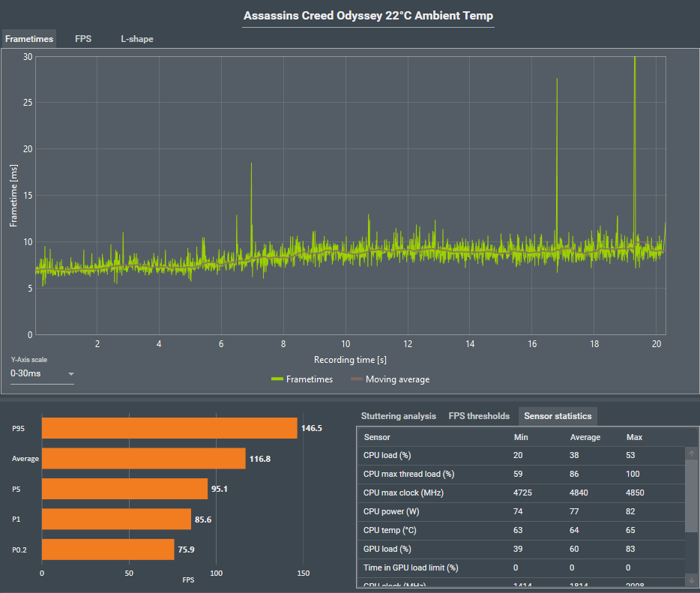Click the P1 bar showing 85.6
This screenshot has width=700, height=593.
pyautogui.click(x=116, y=520)
